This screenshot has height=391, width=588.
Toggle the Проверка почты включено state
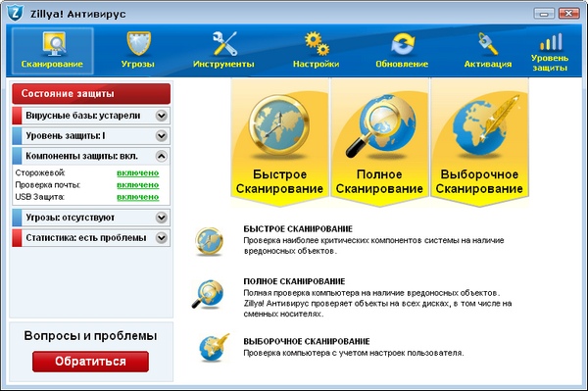137,185
